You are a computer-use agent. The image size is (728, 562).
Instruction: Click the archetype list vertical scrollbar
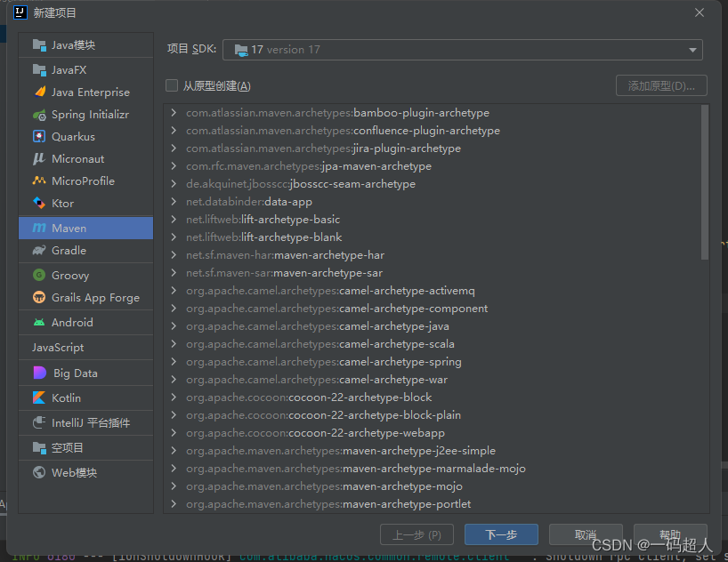click(704, 182)
